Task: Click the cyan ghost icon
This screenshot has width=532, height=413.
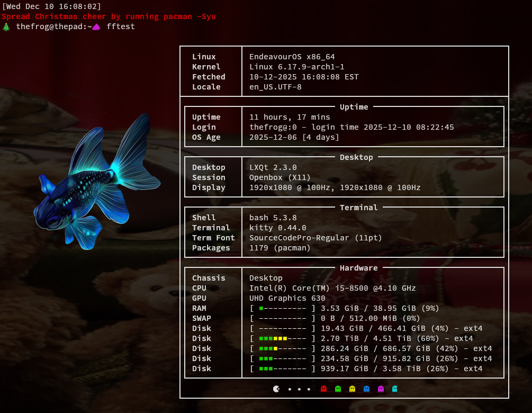Action: tap(394, 389)
